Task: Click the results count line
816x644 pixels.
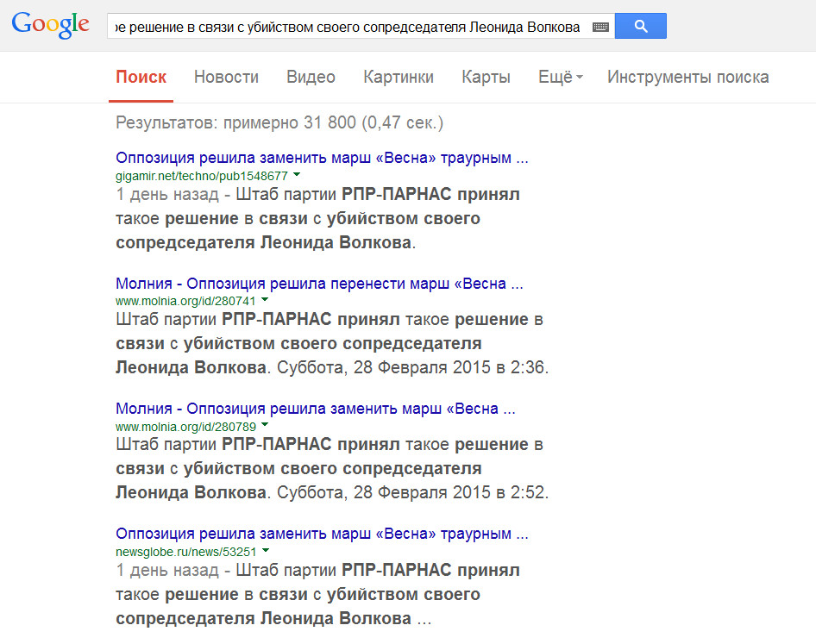Action: coord(279,122)
